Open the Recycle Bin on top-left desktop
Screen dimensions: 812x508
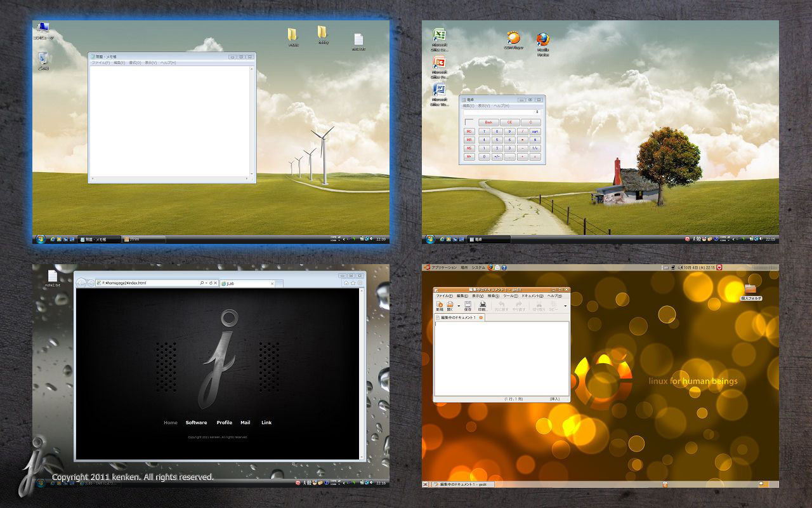point(43,59)
